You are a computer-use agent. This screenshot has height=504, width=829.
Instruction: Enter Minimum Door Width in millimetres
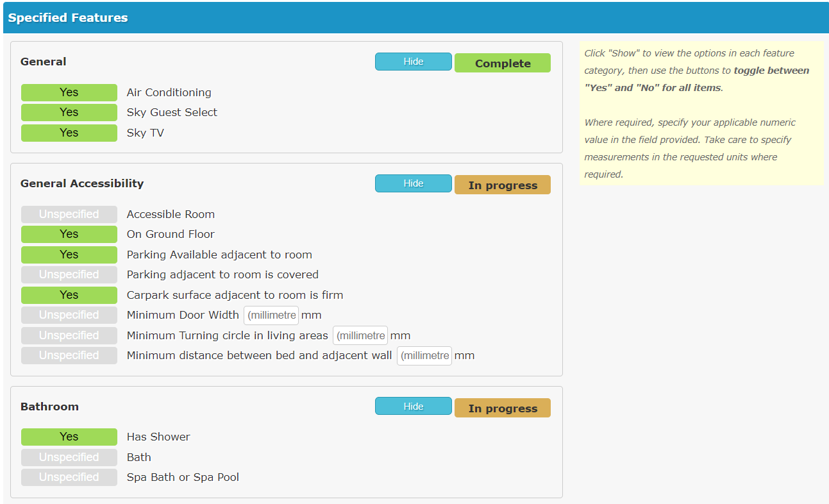coord(271,315)
